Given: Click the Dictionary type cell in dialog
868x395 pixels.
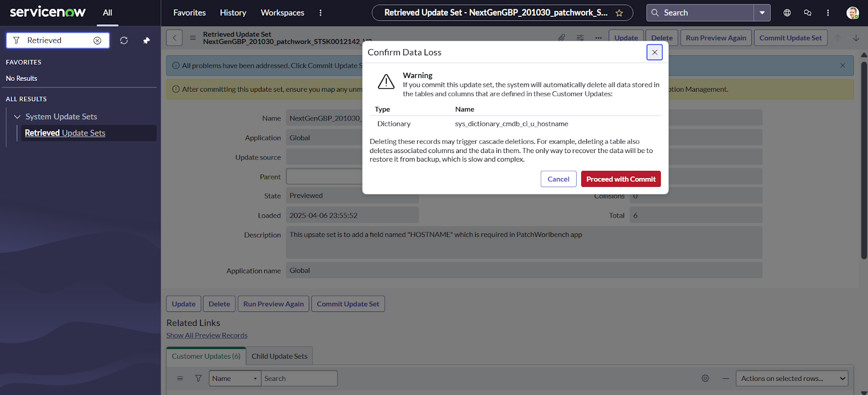Looking at the screenshot, I should pyautogui.click(x=394, y=124).
